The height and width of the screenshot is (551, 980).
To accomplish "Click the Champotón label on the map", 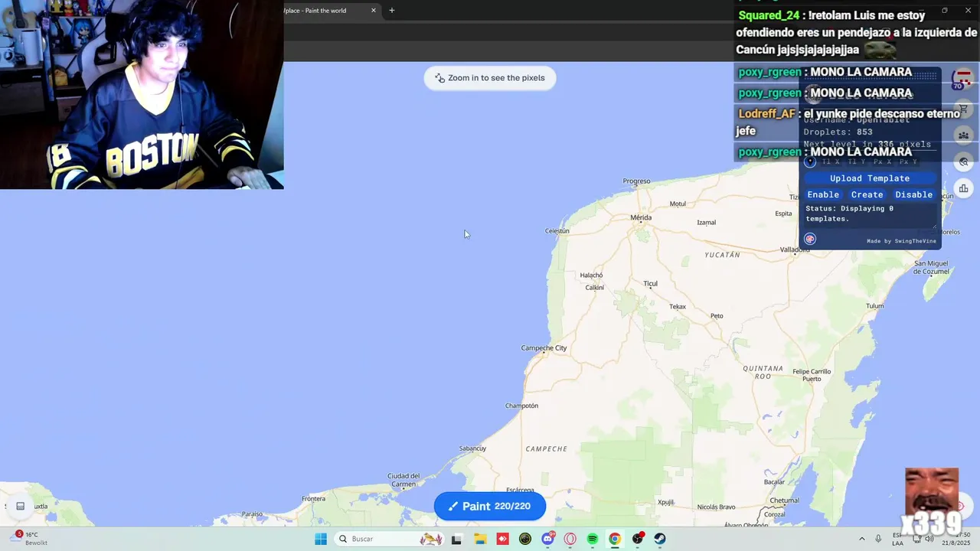I will click(x=522, y=406).
